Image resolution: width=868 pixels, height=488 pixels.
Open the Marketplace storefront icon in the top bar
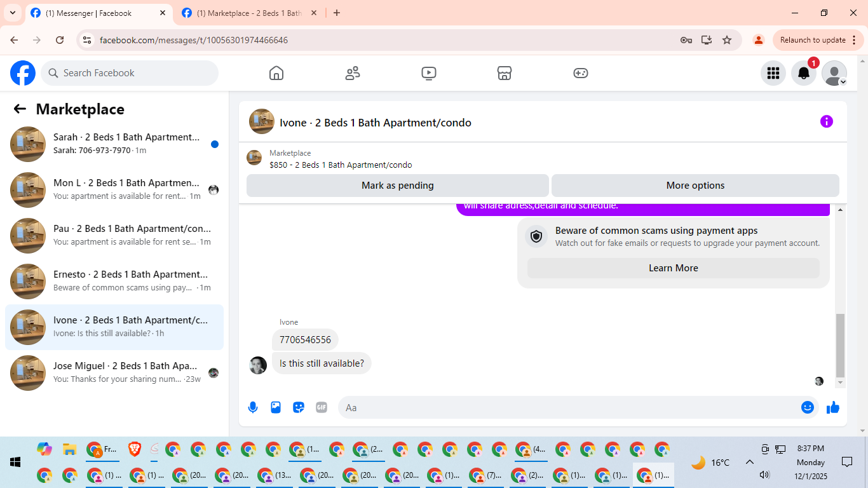point(505,73)
